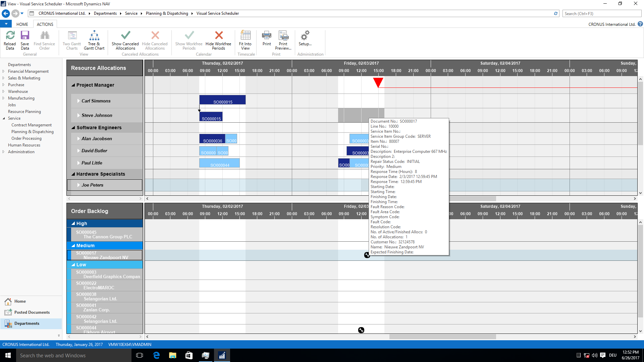This screenshot has width=644, height=362.
Task: Open Contract Management link
Action: [32, 125]
